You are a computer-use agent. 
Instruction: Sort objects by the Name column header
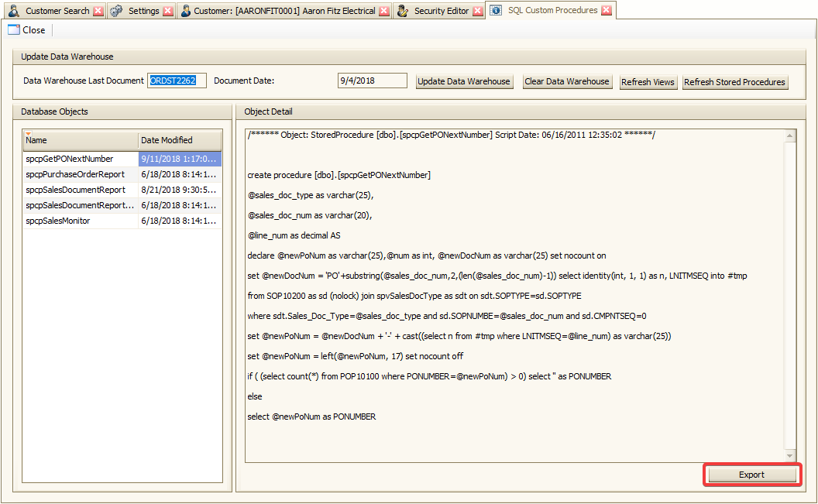[81, 140]
